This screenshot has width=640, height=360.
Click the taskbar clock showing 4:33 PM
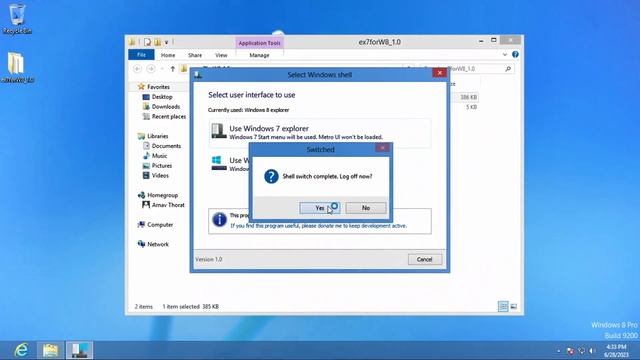coord(616,351)
